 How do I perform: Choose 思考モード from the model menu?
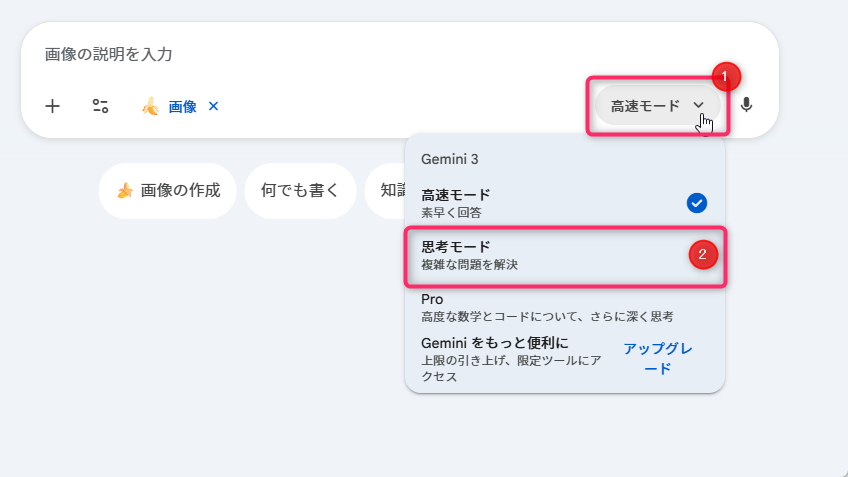click(540, 255)
